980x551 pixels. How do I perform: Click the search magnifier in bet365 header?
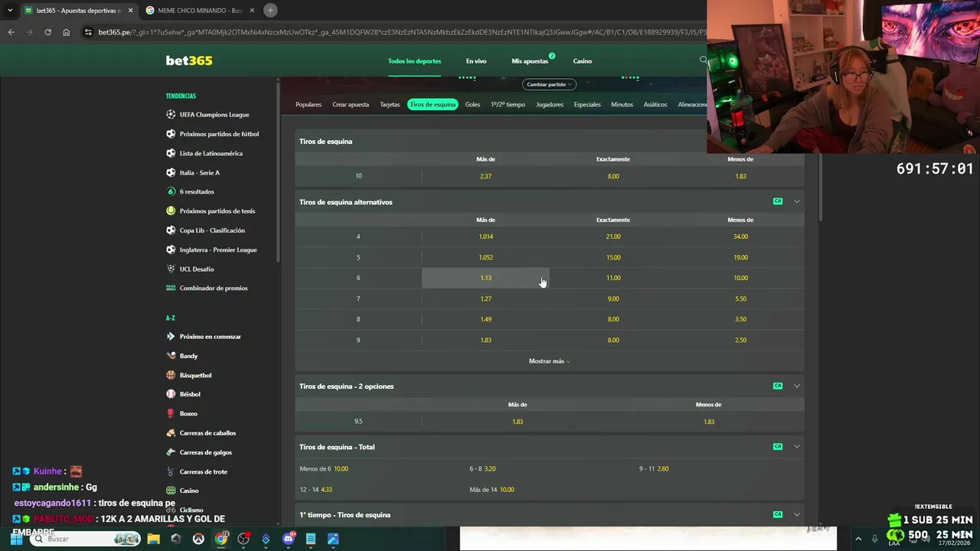[703, 60]
